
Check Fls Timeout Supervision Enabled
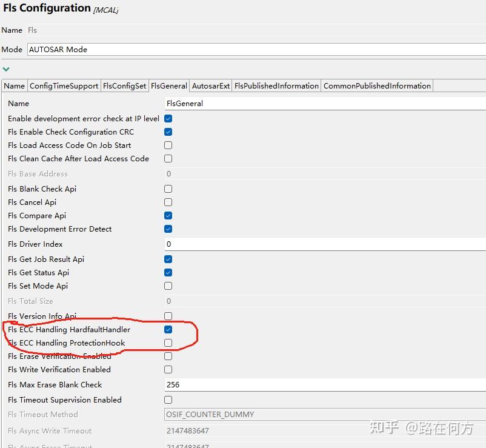[167, 400]
